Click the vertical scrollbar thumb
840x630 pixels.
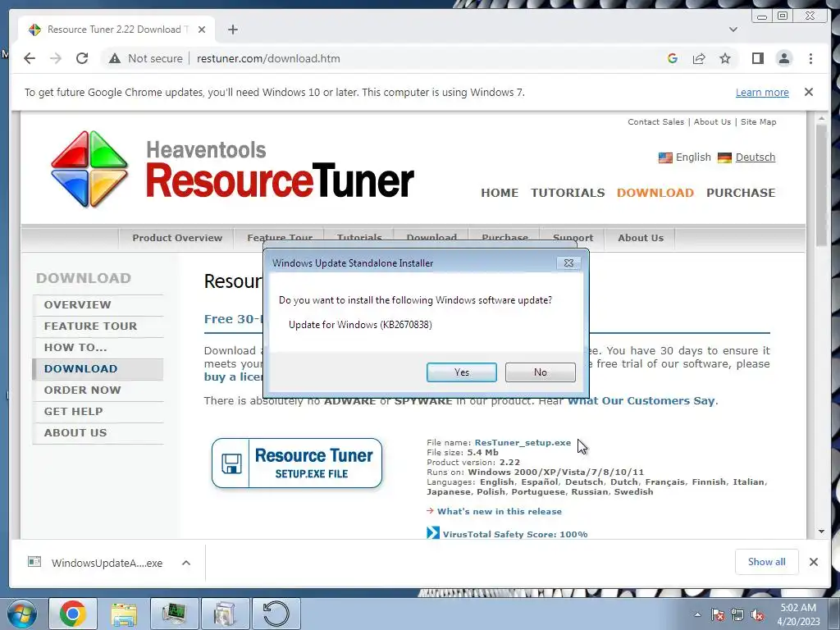tap(821, 185)
